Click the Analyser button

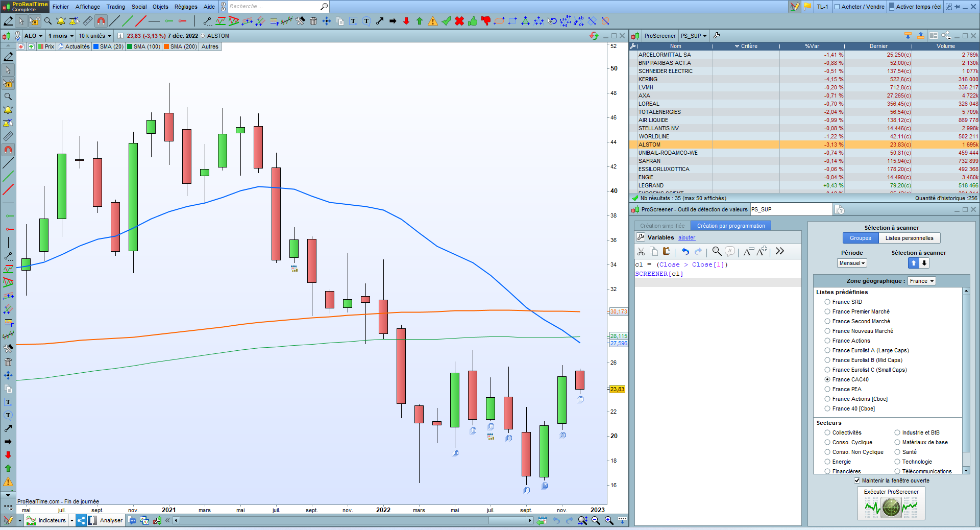[106, 520]
